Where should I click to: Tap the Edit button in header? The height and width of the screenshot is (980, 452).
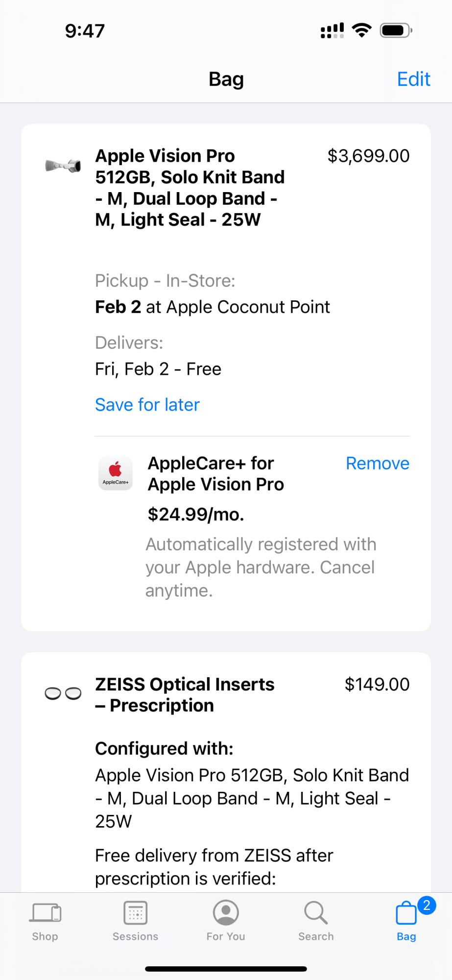pyautogui.click(x=413, y=79)
